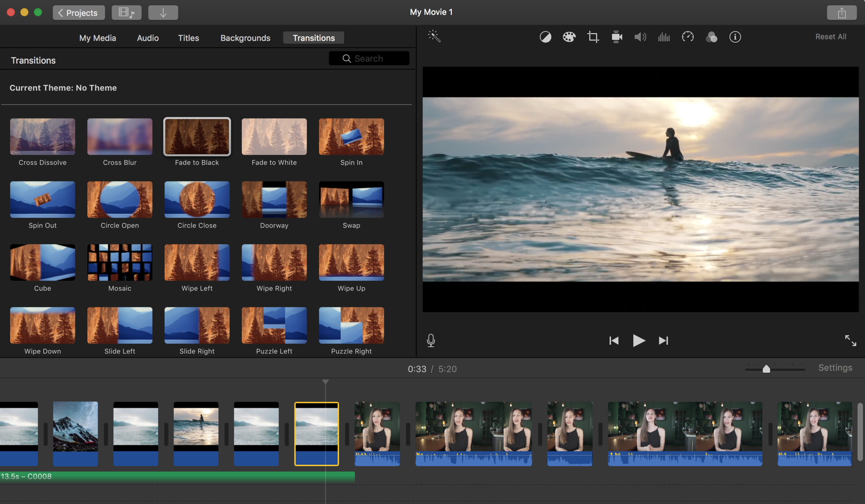Click the preview viewer surfer image
This screenshot has height=504, width=865.
click(640, 189)
